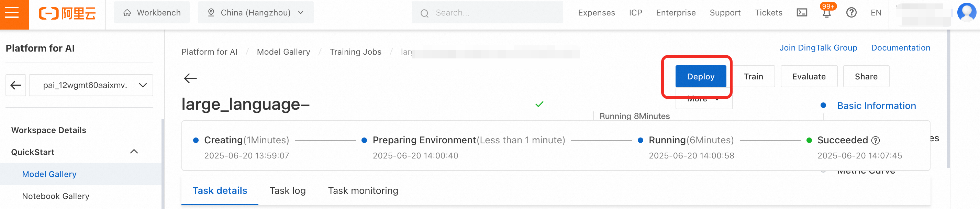
Task: Open the Cloud Shell terminal icon
Action: [802, 13]
